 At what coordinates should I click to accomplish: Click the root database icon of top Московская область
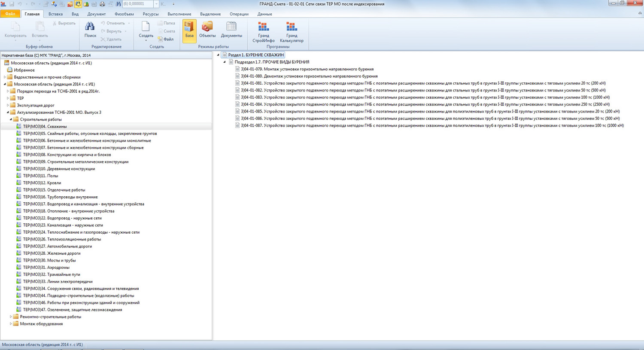[x=6, y=63]
